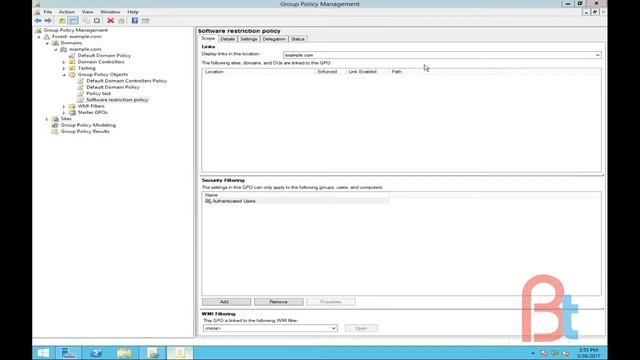Switch to the Details tab
Screen dimensions: 640x360
tap(227, 39)
